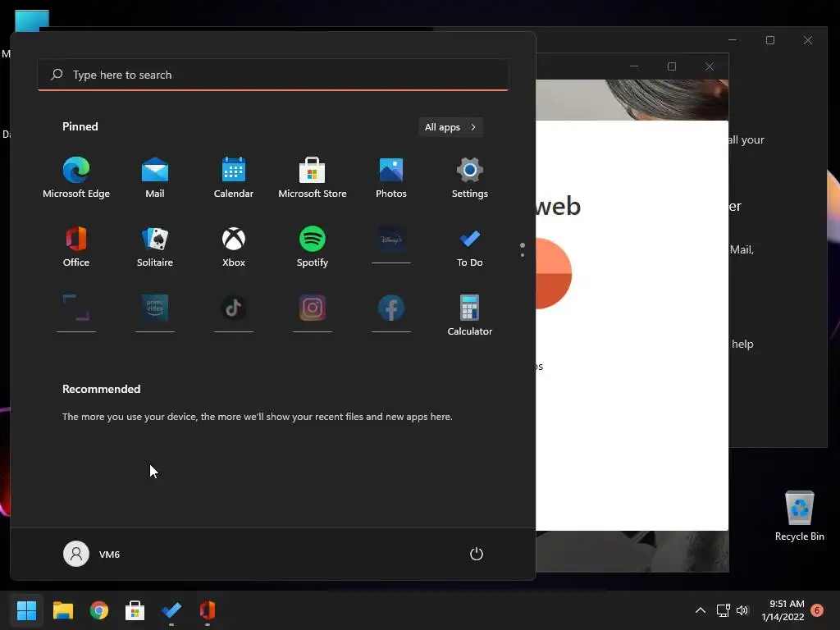The height and width of the screenshot is (630, 840).
Task: Open the clock showing 9:51 AM
Action: [x=783, y=610]
